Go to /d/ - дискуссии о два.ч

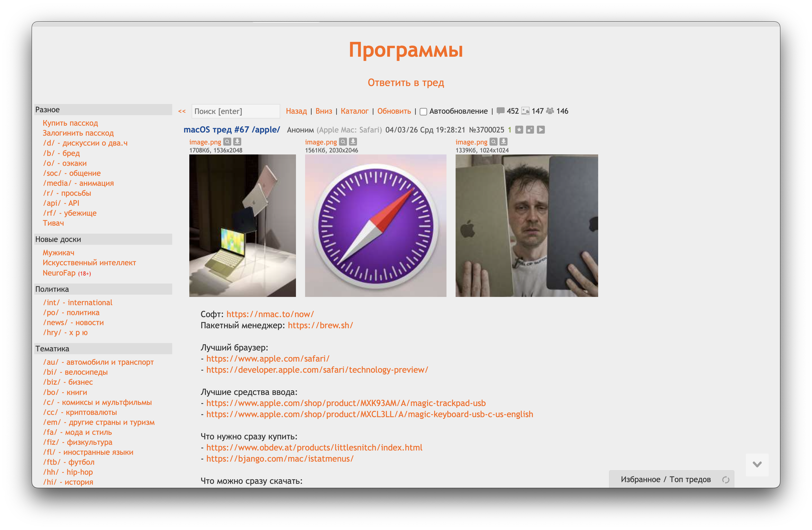pos(85,143)
